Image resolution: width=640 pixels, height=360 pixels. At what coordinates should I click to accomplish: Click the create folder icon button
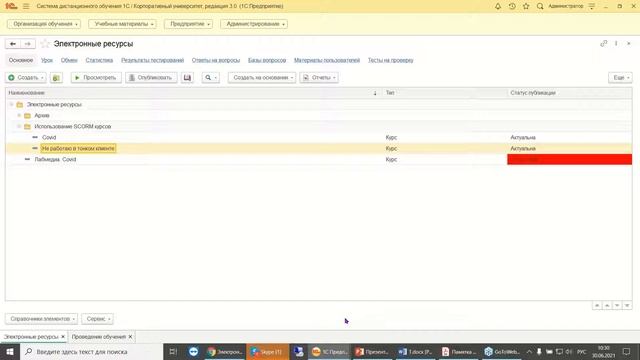[x=56, y=78]
